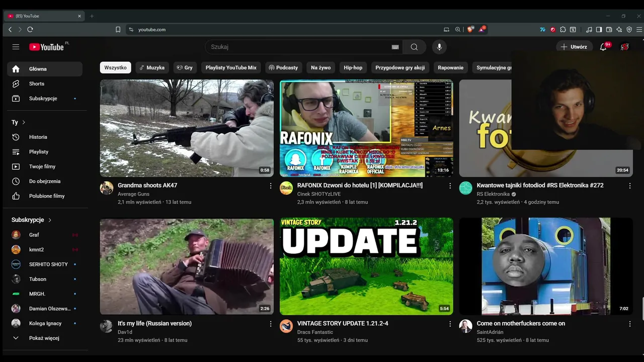This screenshot has width=644, height=362.
Task: Expand Pokaż więcej subscriptions
Action: pyautogui.click(x=45, y=338)
